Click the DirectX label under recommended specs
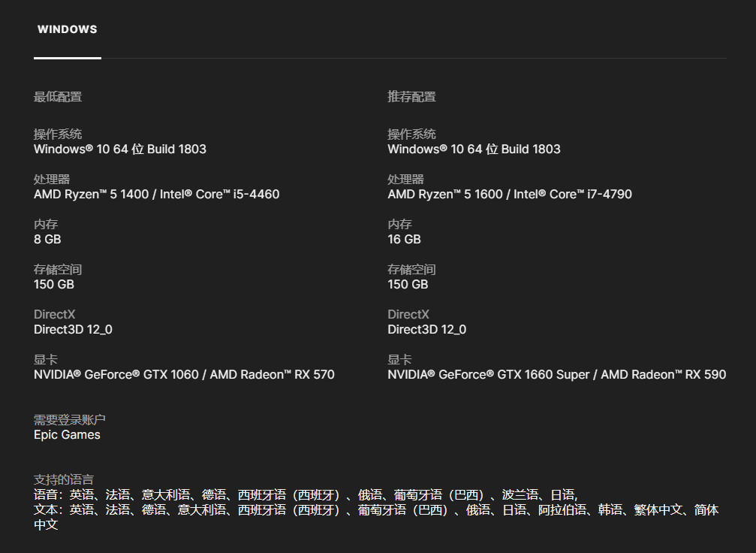 tap(408, 315)
